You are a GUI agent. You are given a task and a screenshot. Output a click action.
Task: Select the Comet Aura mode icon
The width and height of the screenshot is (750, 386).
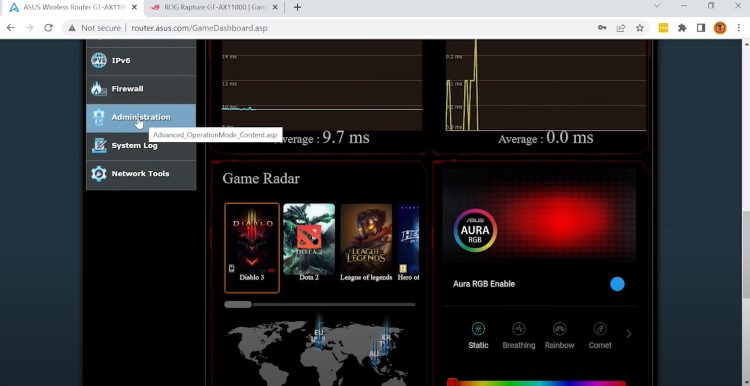tap(600, 329)
